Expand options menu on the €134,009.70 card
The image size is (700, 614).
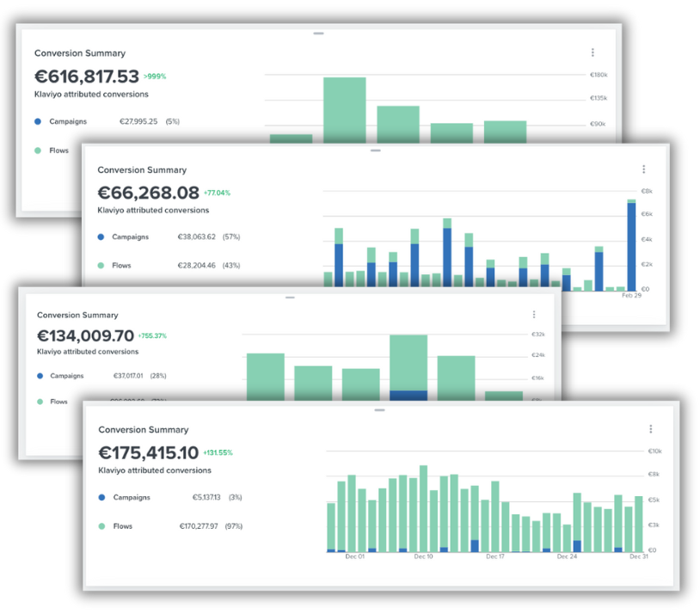pyautogui.click(x=534, y=315)
